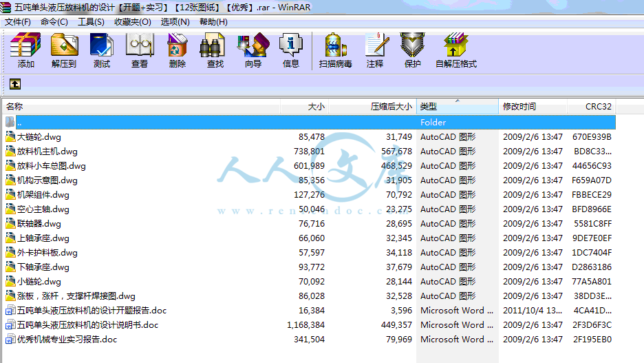The image size is (644, 363).
Task: Click size value 93,772
Action: 311,267
